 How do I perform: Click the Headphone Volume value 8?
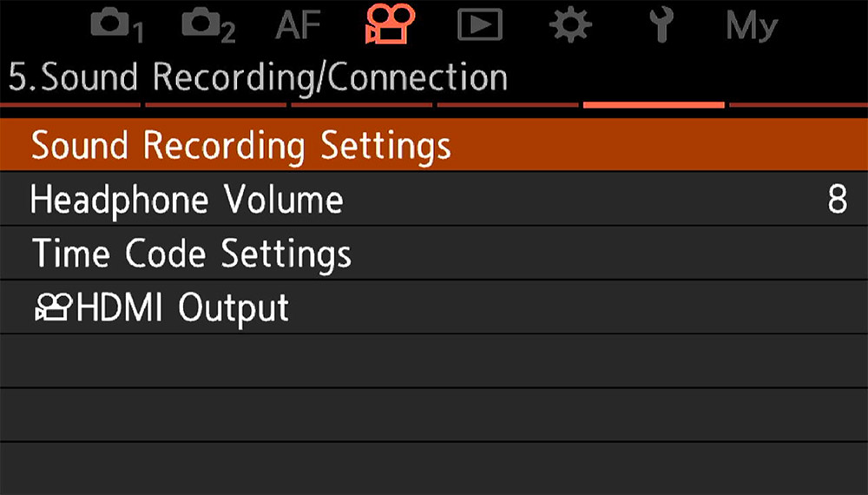(837, 201)
